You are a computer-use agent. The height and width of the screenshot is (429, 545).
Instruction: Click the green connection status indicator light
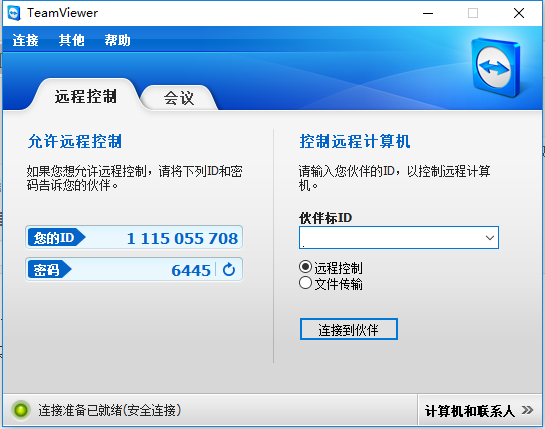(x=21, y=410)
